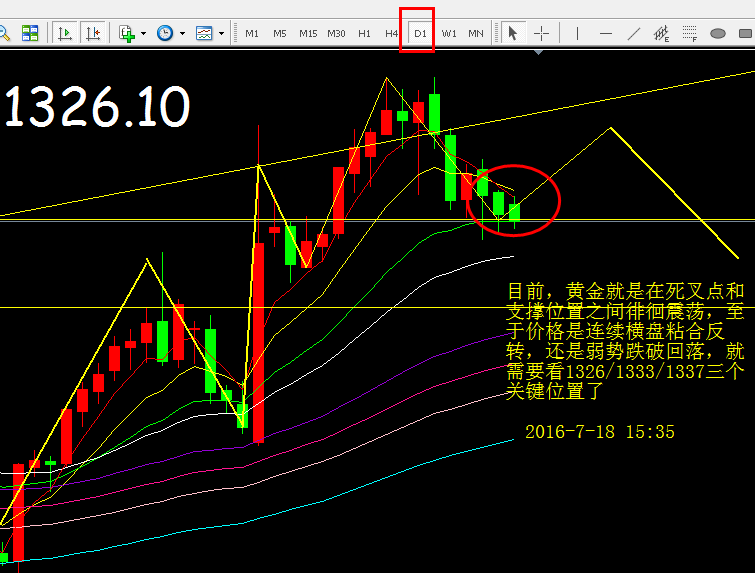Select the Fibonacci retracement tool
The image size is (755, 573).
(x=690, y=33)
